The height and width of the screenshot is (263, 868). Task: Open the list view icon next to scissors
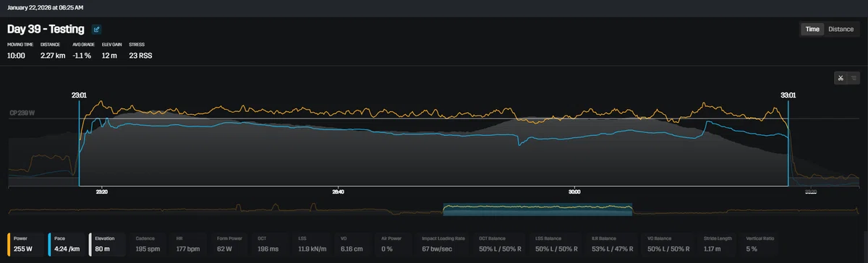854,78
